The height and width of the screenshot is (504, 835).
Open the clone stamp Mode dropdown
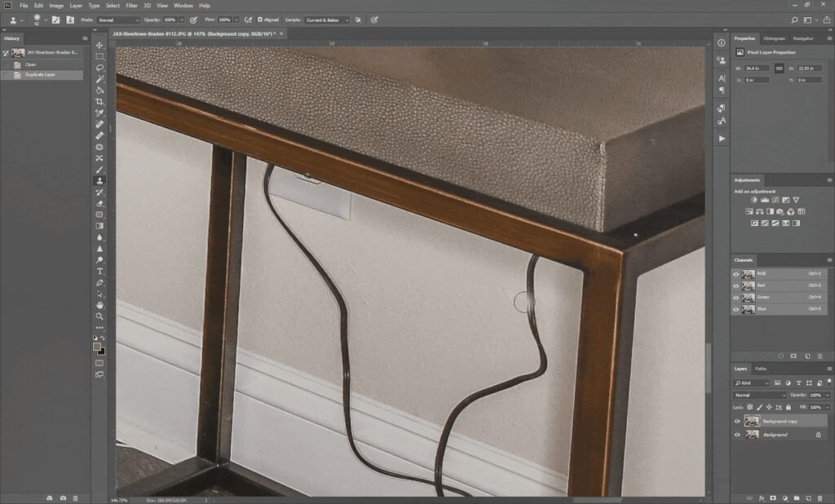(x=118, y=20)
